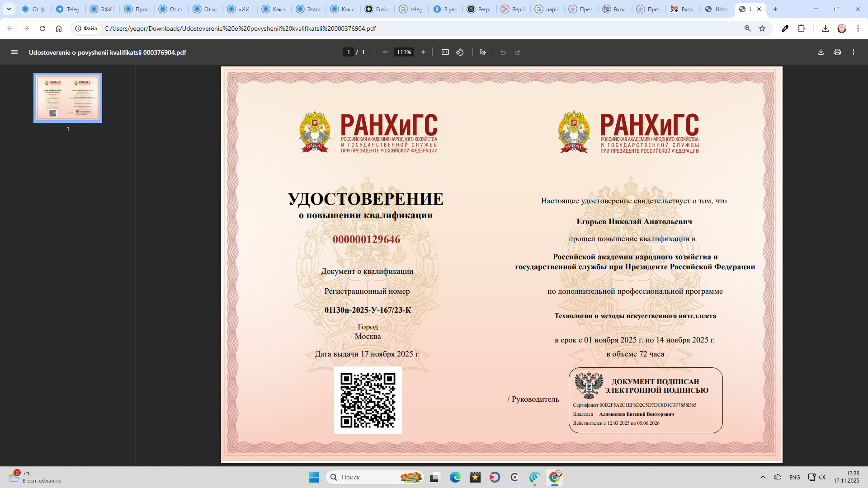Expand the tab search chevron
The width and height of the screenshot is (868, 488).
pyautogui.click(x=9, y=9)
